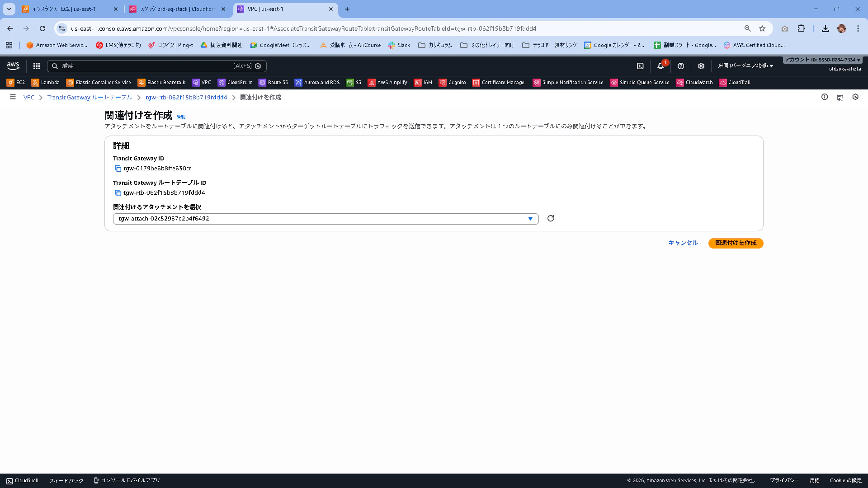Open CloudShell in the footer
The width and height of the screenshot is (868, 488).
tap(23, 481)
